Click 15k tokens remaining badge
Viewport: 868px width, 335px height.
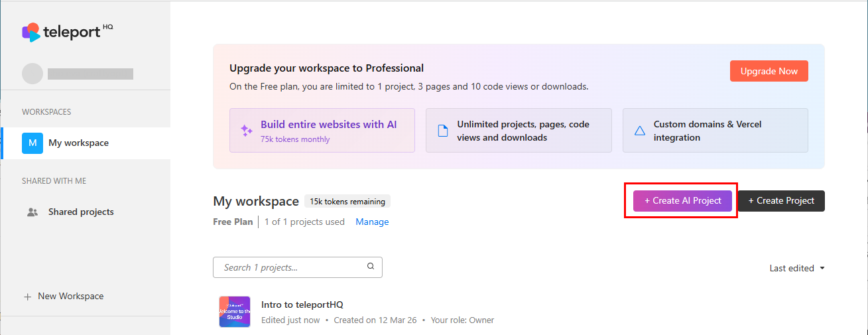coord(347,202)
